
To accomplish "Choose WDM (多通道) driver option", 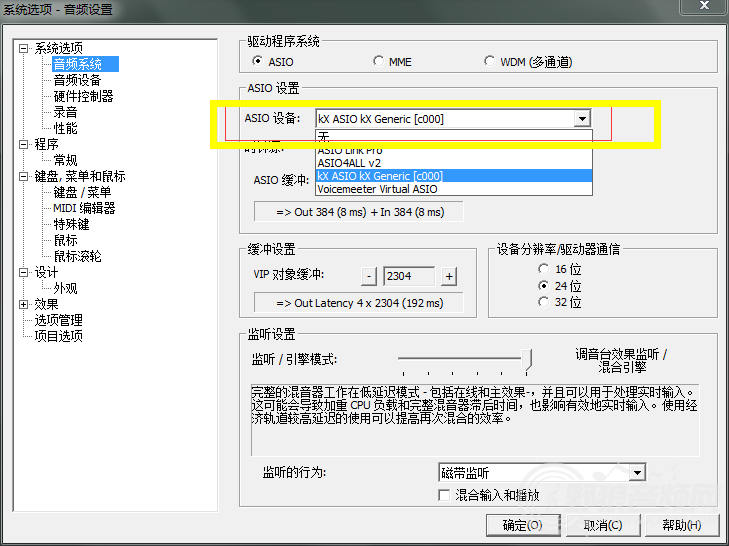I will (489, 61).
